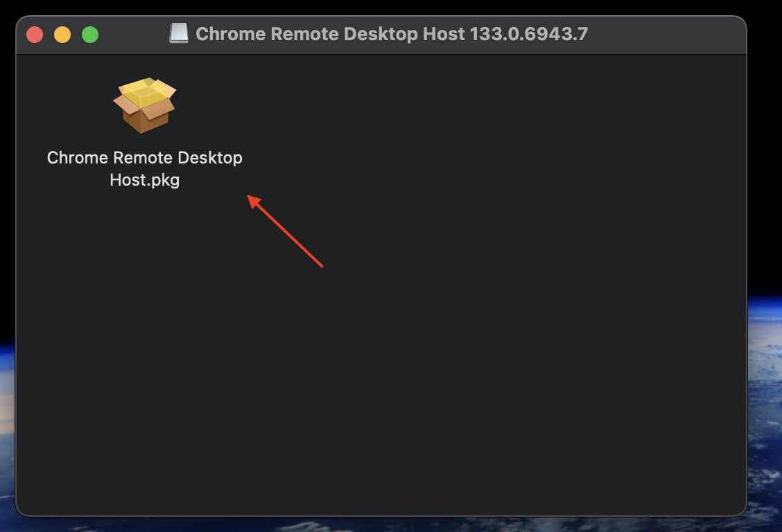Close the Chrome Remote Desktop Host window
Screen dimensions: 782x532
pyautogui.click(x=35, y=35)
